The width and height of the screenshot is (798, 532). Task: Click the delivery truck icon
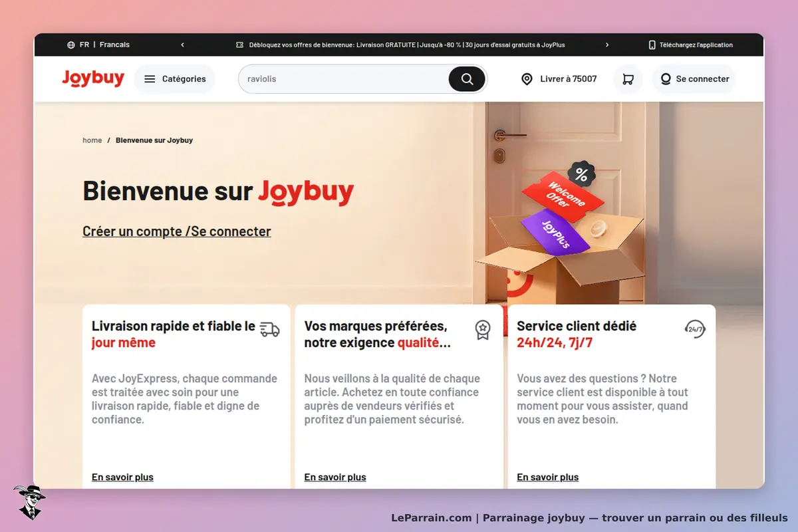(269, 329)
